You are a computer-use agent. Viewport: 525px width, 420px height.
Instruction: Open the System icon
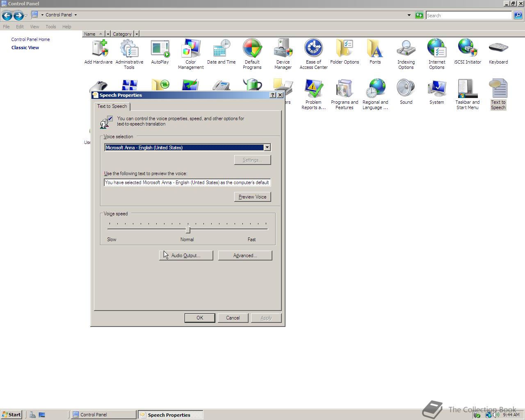click(x=437, y=92)
